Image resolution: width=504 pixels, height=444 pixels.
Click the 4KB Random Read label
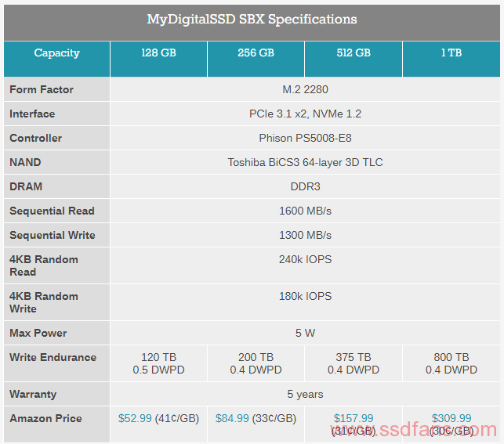pyautogui.click(x=44, y=265)
